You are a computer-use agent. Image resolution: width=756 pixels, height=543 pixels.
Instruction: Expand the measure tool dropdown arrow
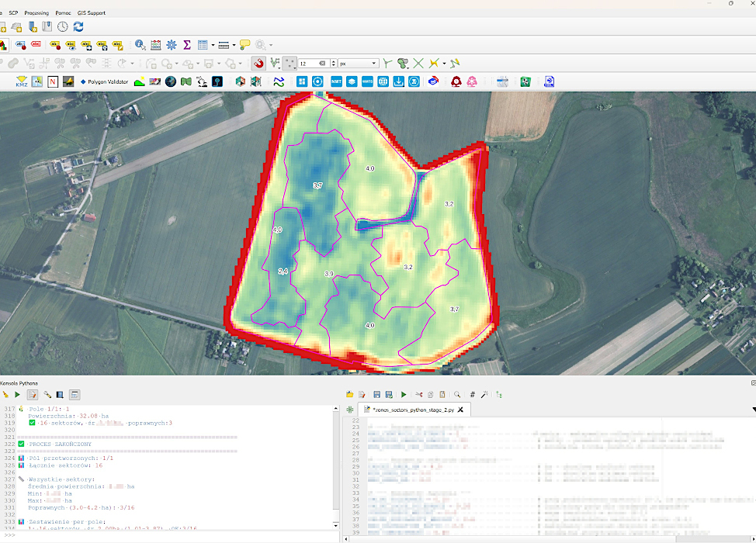234,45
